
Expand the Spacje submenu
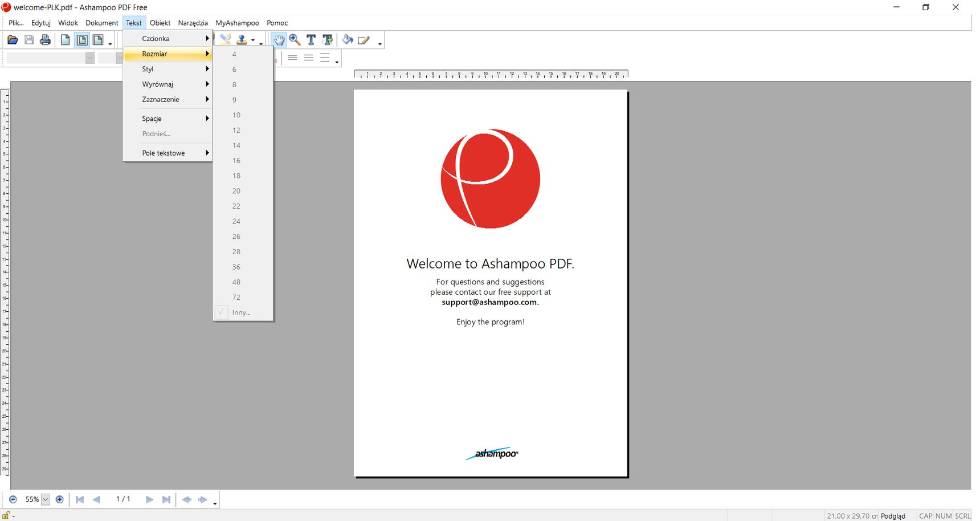pyautogui.click(x=168, y=119)
